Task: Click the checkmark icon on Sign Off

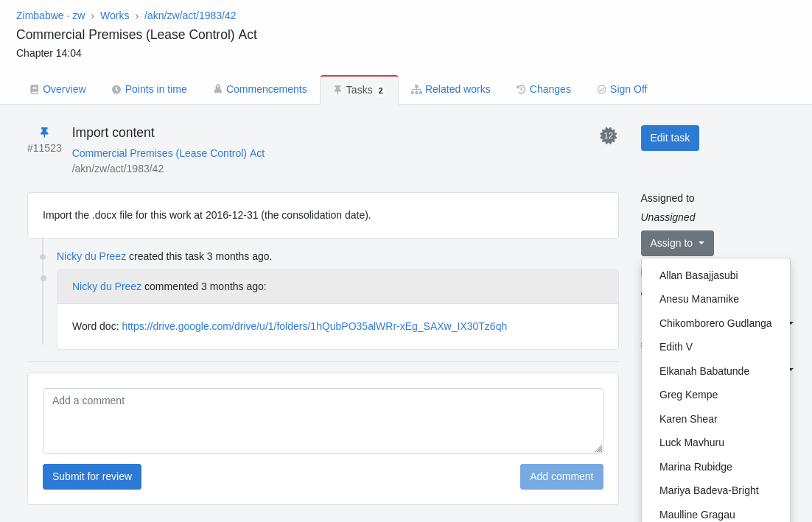Action: pyautogui.click(x=601, y=90)
